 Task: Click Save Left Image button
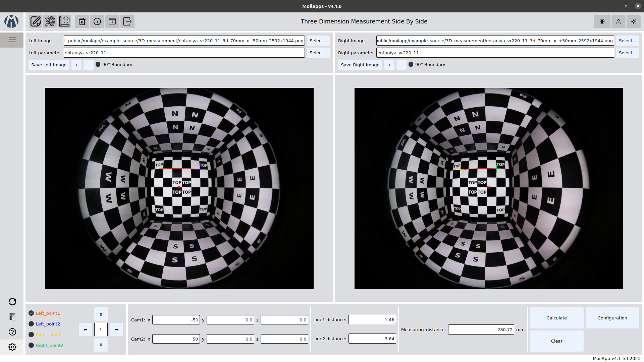coord(49,65)
